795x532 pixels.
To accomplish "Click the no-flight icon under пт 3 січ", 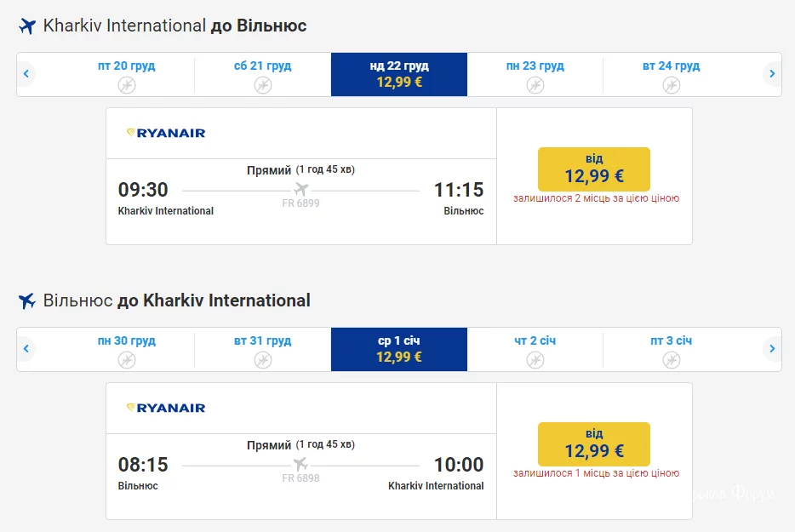I will tap(672, 359).
